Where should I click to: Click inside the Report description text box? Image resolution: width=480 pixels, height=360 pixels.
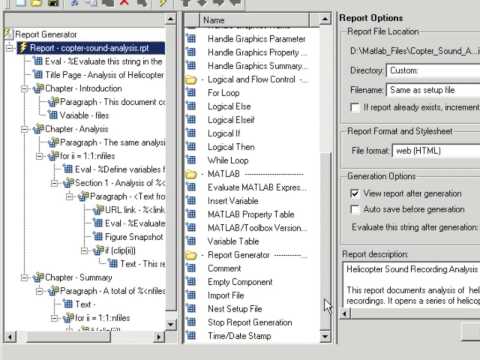pos(412,285)
